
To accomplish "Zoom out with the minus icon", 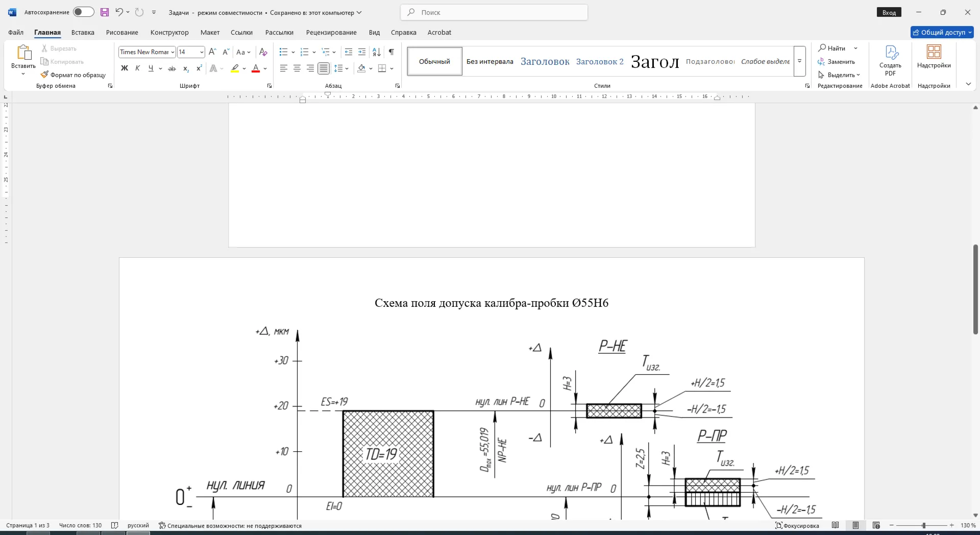I will click(892, 525).
